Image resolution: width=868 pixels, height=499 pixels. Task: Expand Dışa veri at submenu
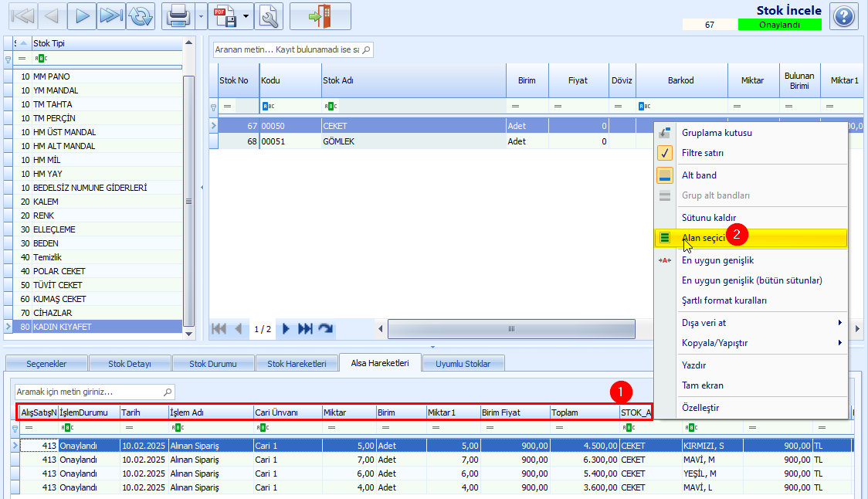pyautogui.click(x=751, y=323)
